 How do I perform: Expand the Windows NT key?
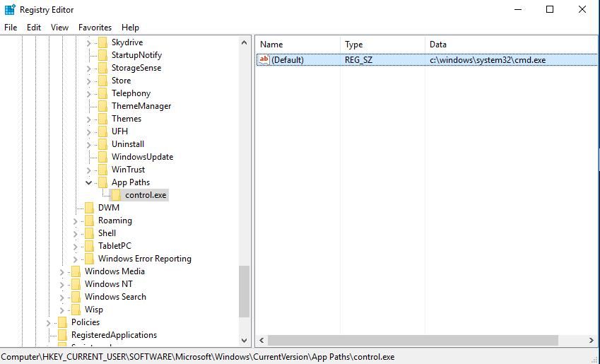(61, 285)
